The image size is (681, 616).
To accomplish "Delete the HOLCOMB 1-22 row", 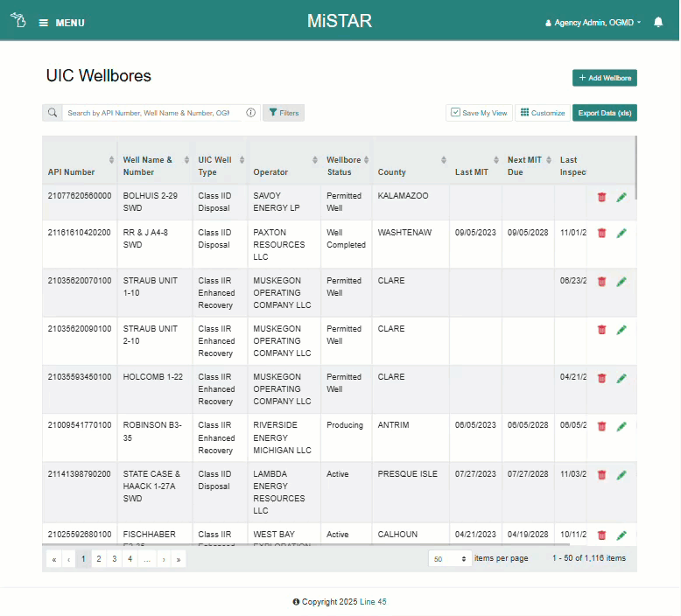I will point(601,378).
